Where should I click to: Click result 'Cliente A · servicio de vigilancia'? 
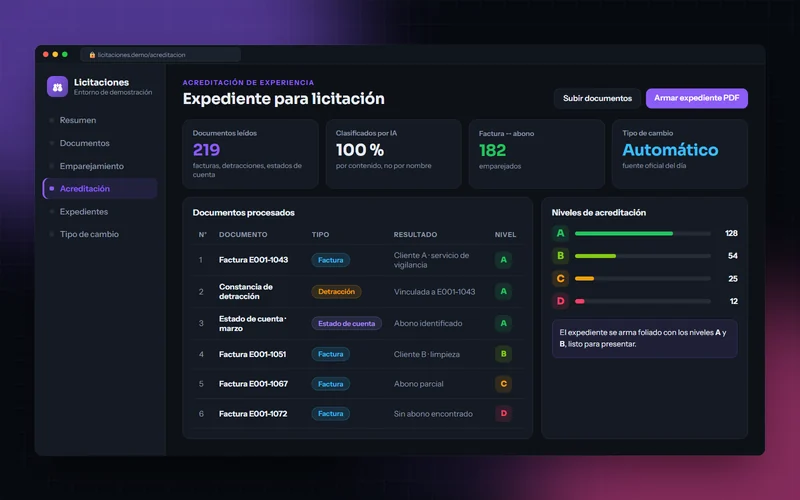[431, 260]
